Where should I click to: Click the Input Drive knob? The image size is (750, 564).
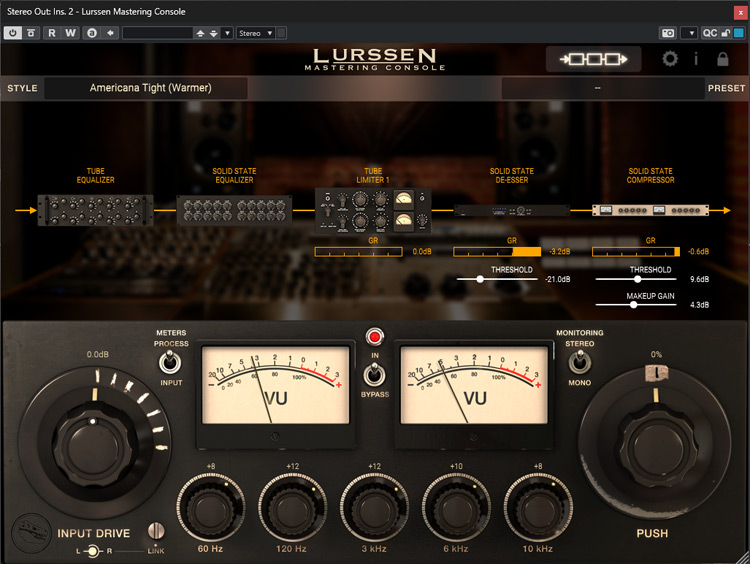point(93,447)
